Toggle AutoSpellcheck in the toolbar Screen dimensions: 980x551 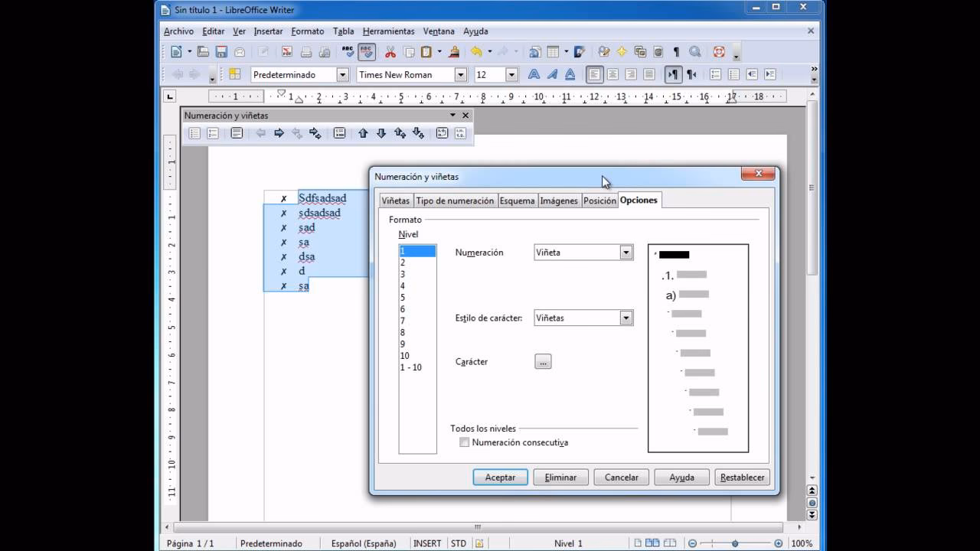click(365, 52)
